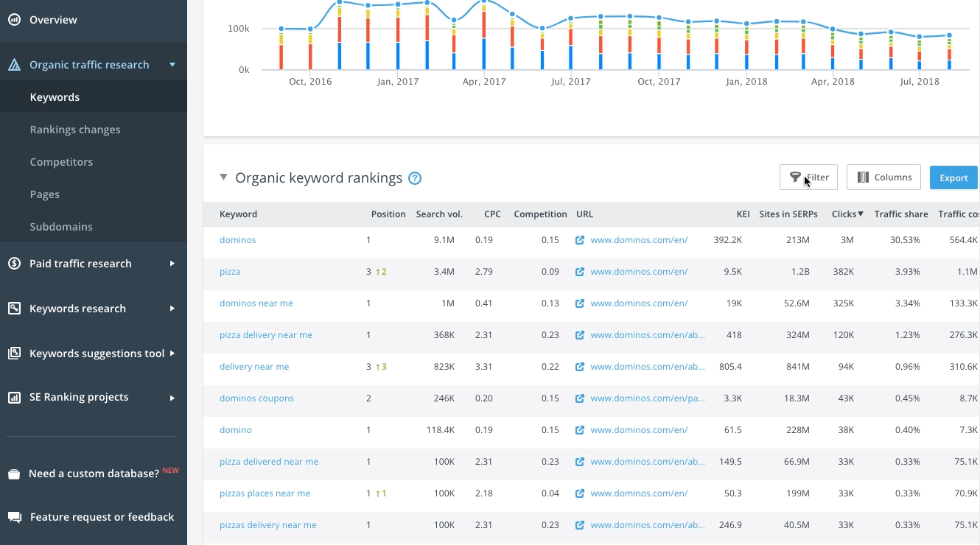Sort by the Keyword column header

tap(238, 214)
